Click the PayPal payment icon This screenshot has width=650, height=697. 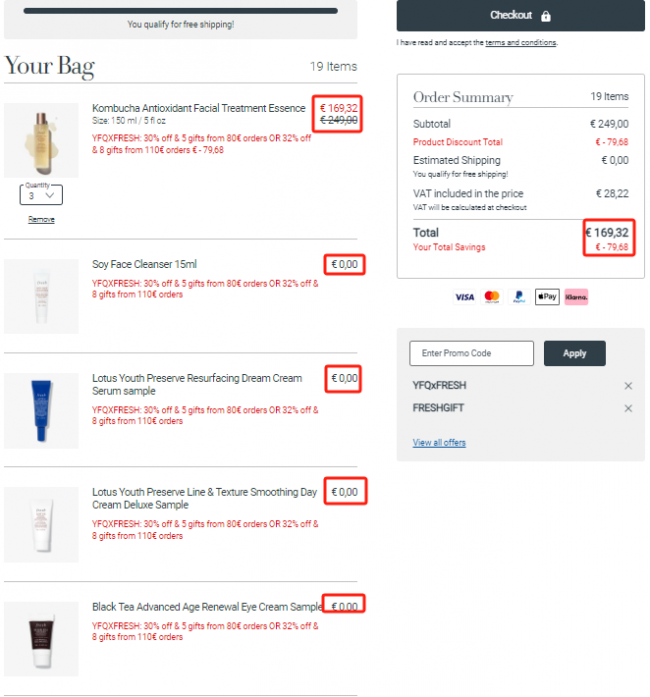[519, 296]
